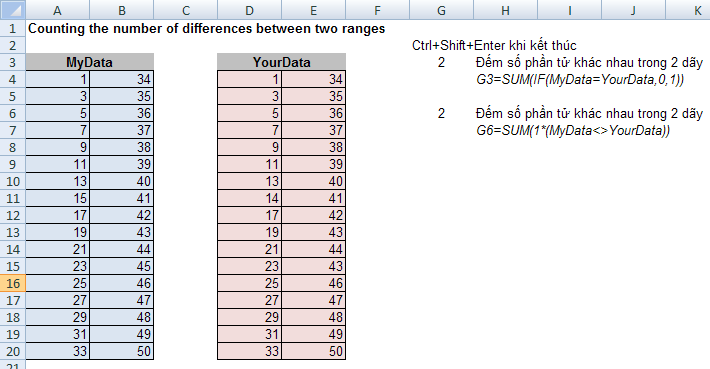
Task: Click the title cell about counting differences
Action: [x=206, y=29]
